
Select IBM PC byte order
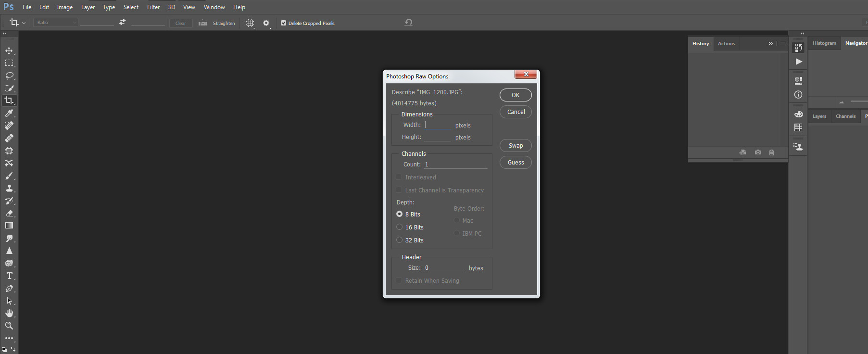pyautogui.click(x=457, y=233)
